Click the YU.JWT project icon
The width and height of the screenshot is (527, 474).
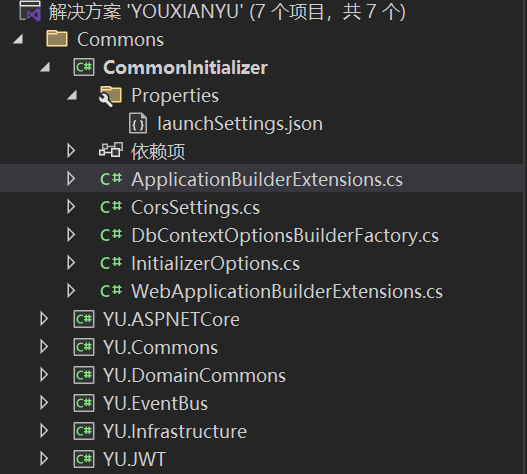point(84,459)
